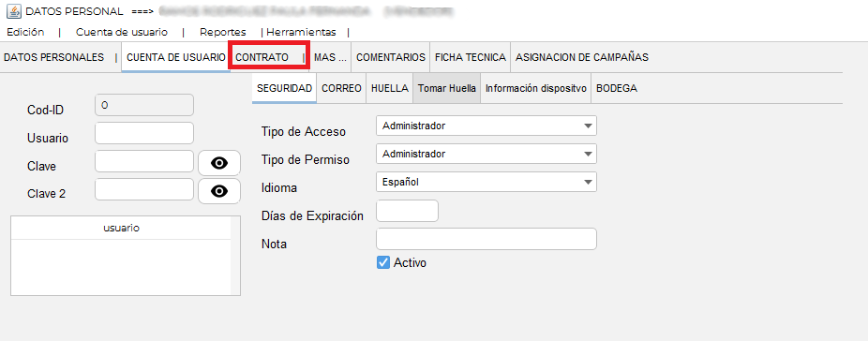
Task: Click the Nota text field
Action: pos(486,239)
